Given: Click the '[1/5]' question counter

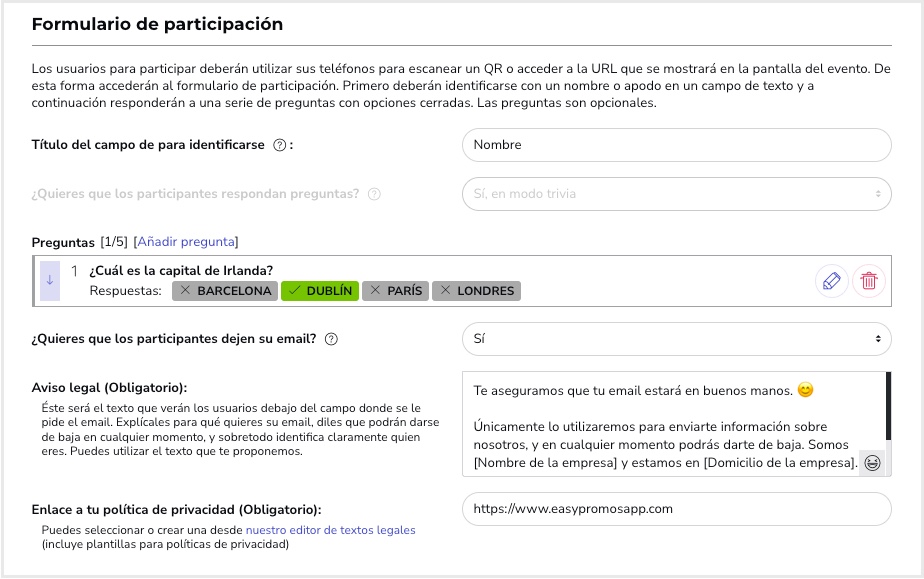Looking at the screenshot, I should coord(114,241).
